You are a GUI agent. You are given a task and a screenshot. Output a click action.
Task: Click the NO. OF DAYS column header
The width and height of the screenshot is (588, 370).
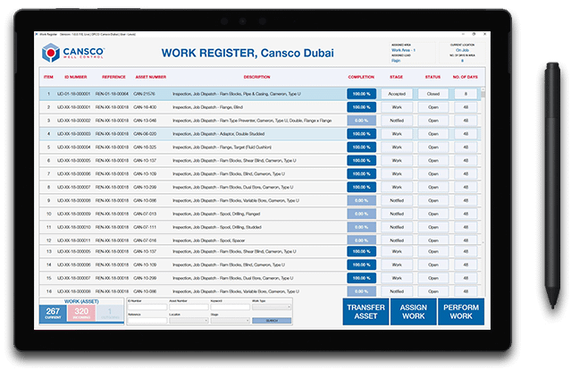pyautogui.click(x=466, y=77)
